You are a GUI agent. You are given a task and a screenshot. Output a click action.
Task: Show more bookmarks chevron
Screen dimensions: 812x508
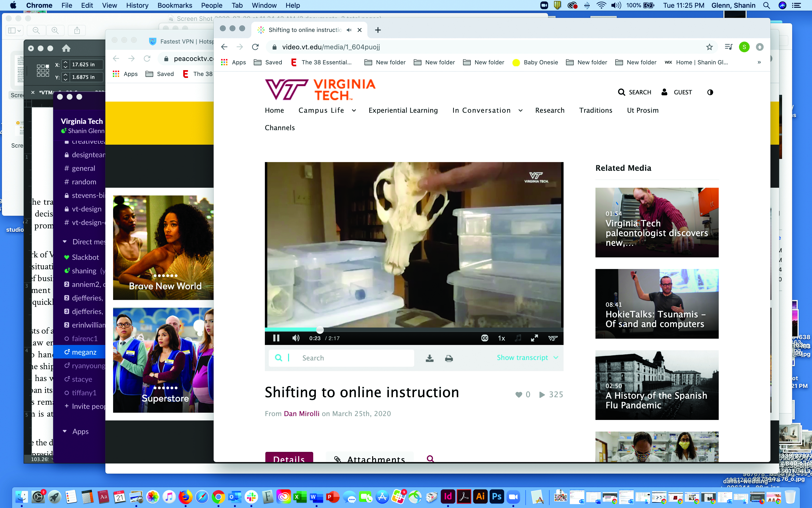pyautogui.click(x=759, y=62)
